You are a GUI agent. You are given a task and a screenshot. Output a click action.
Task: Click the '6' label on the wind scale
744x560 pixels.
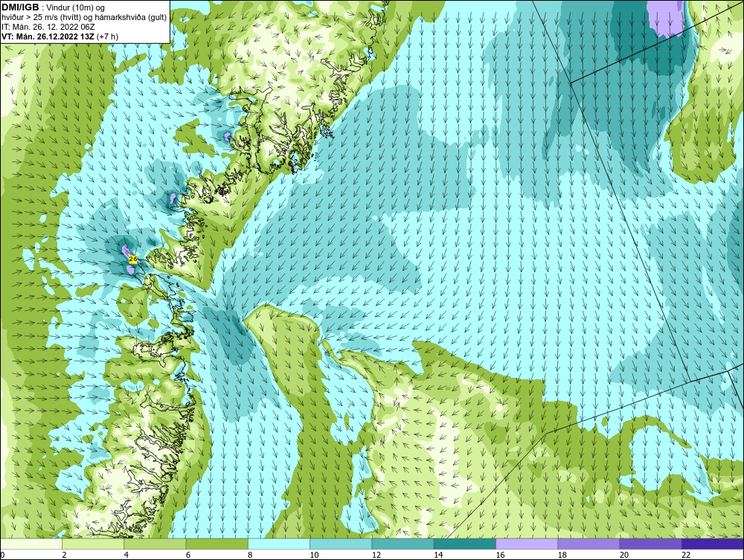click(x=188, y=555)
